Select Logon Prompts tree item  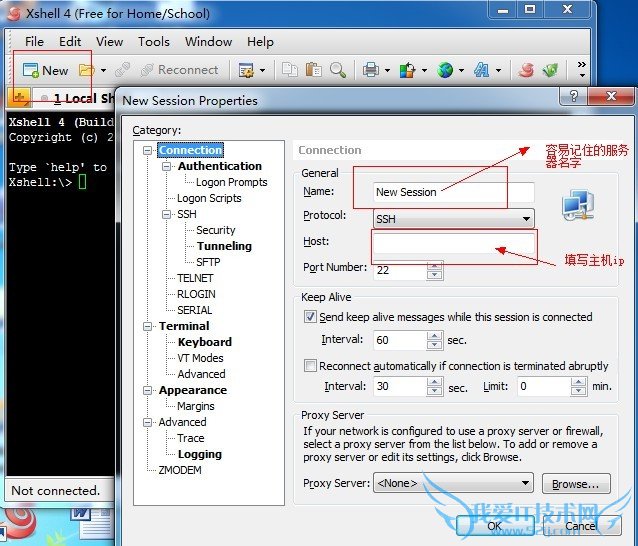pos(232,182)
